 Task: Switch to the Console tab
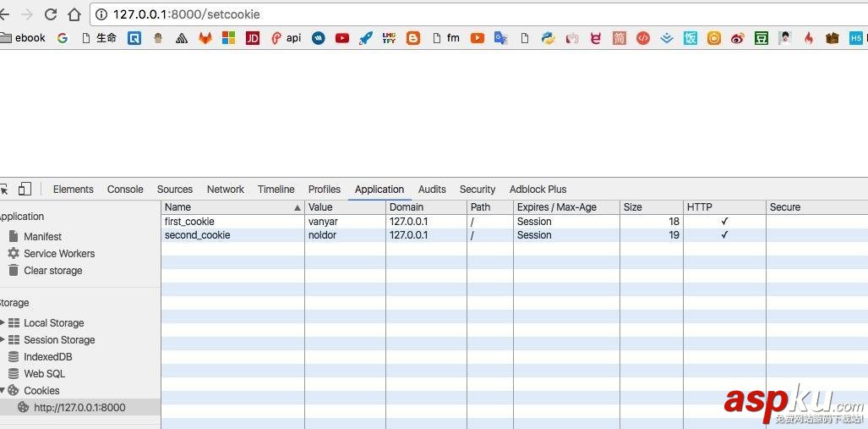[x=125, y=189]
